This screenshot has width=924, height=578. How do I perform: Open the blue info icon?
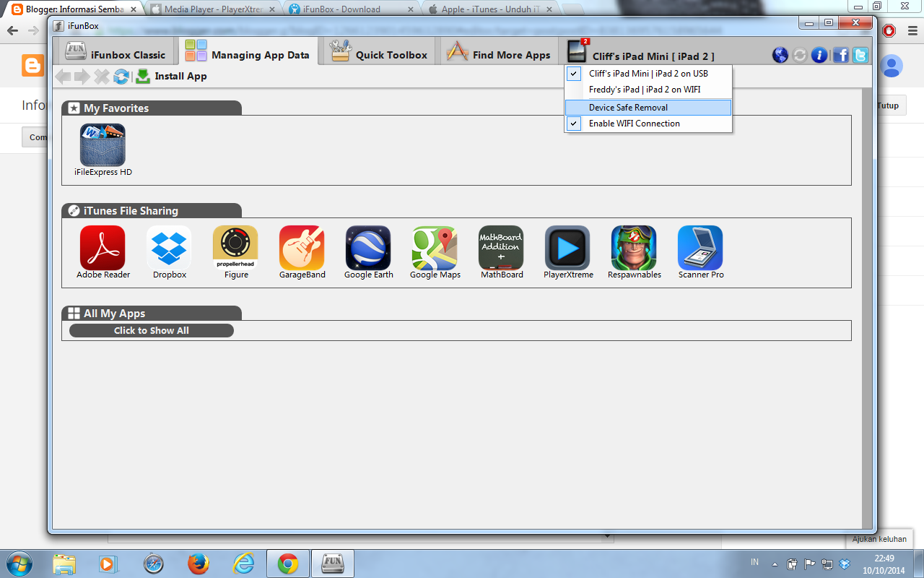819,55
